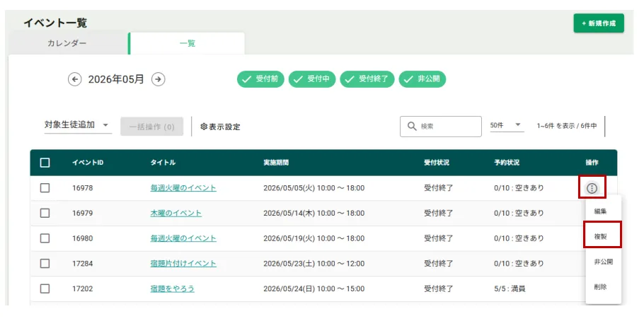Check the select-all header checkbox
The width and height of the screenshot is (644, 321).
pyautogui.click(x=45, y=163)
